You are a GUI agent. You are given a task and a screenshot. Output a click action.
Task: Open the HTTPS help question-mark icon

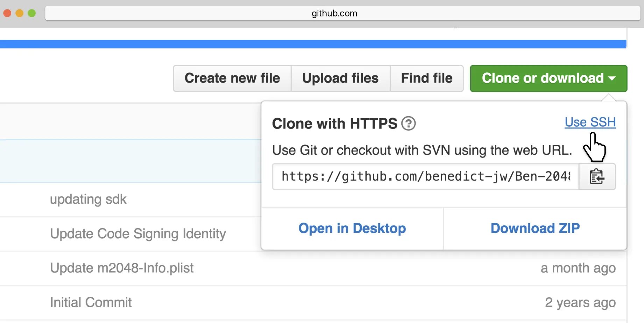click(408, 124)
